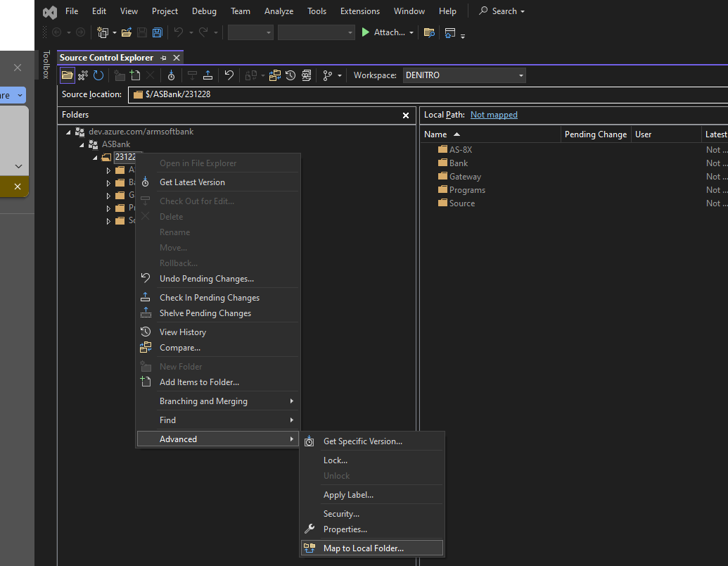Click the Save All icon
728x566 pixels.
tap(156, 32)
